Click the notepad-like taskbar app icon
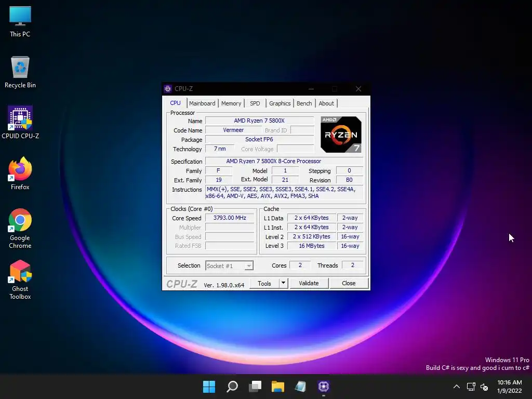The image size is (532, 399). (301, 387)
